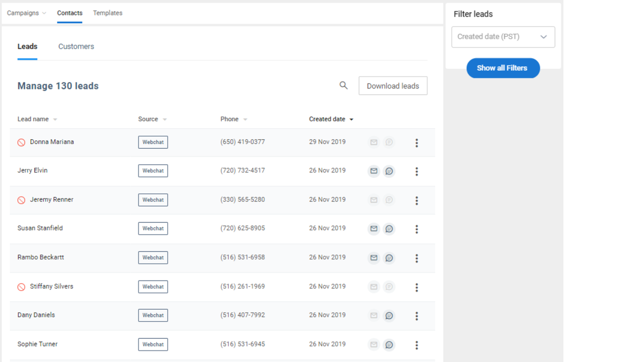Click the search magnifier icon
Screen dimensions: 644x362
coord(344,85)
